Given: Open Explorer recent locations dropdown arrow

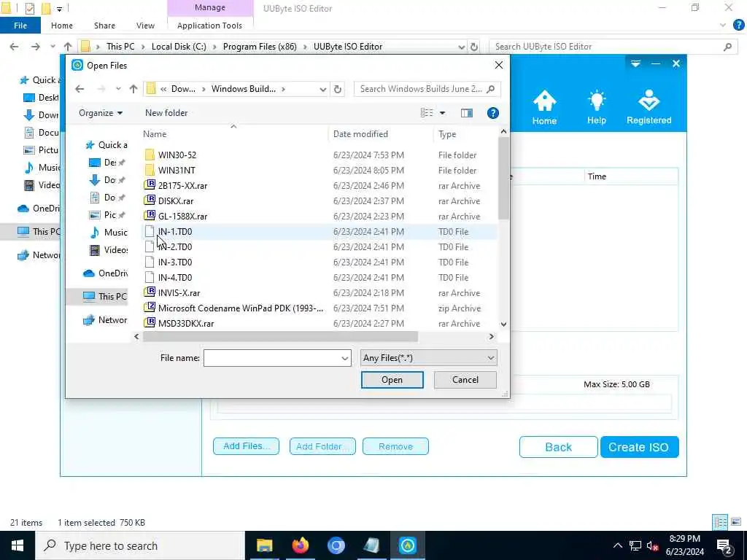Looking at the screenshot, I should point(53,47).
